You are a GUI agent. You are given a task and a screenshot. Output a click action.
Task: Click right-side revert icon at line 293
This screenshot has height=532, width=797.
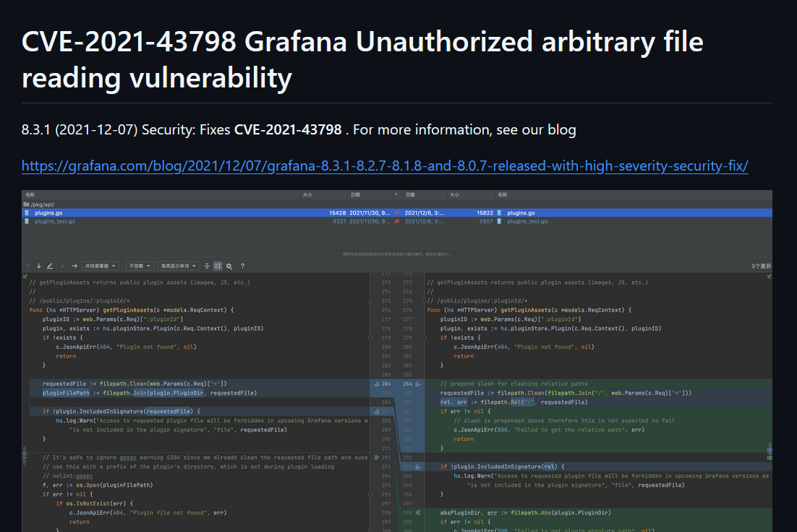tap(418, 467)
